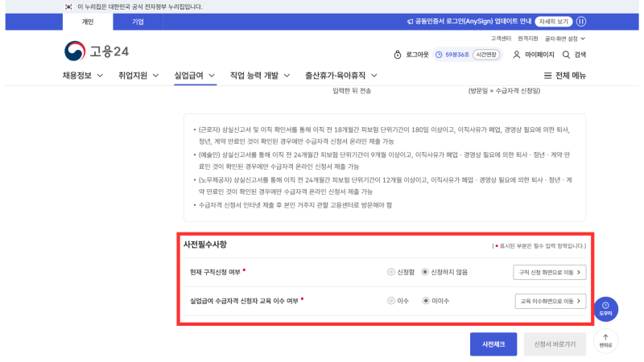The image size is (644, 362).
Task: Expand the 직업 능력 개발 chevron
Action: pos(287,76)
